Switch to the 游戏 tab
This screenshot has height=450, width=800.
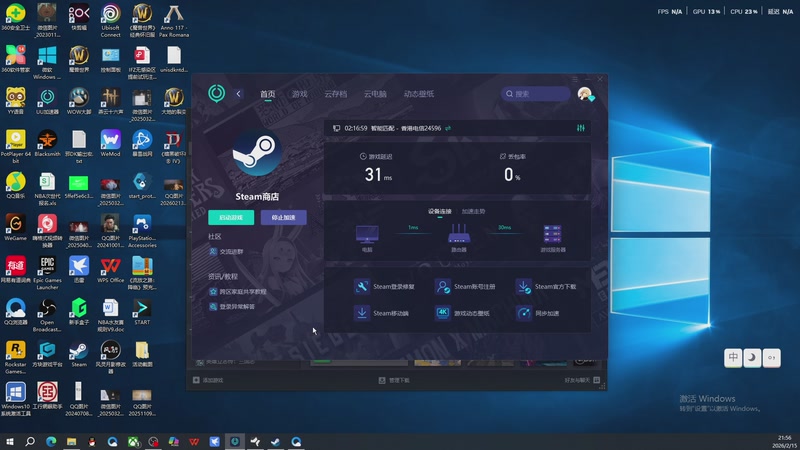tap(299, 94)
